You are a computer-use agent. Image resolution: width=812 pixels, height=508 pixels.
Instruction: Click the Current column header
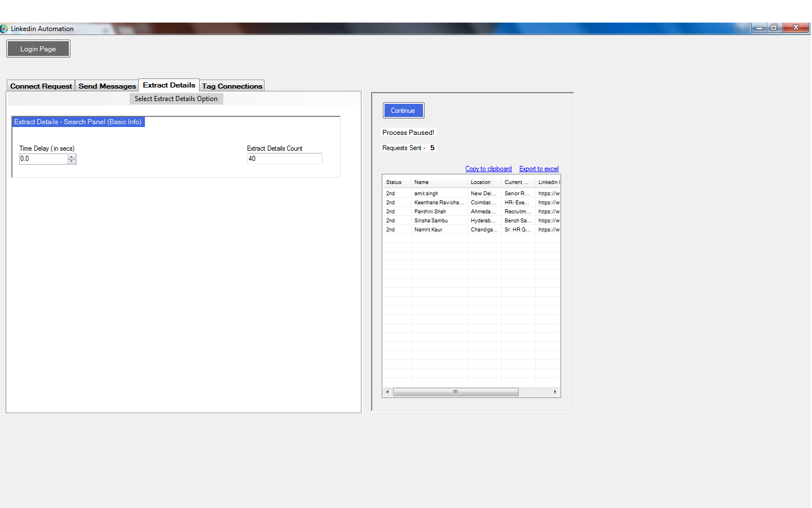(x=518, y=182)
